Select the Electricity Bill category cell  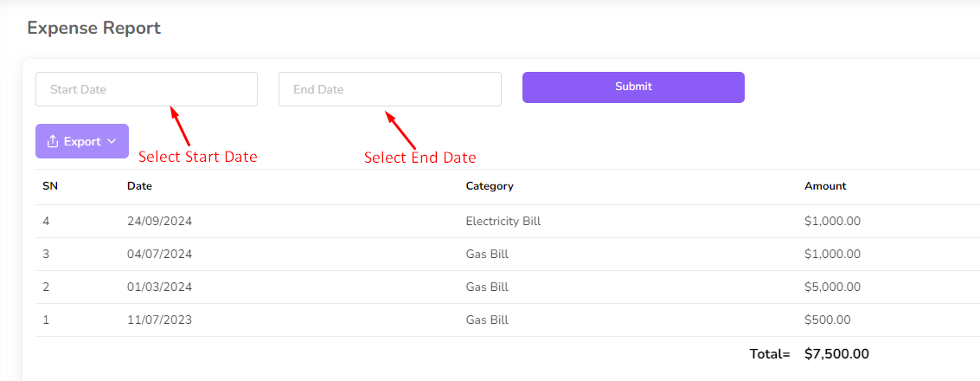503,222
